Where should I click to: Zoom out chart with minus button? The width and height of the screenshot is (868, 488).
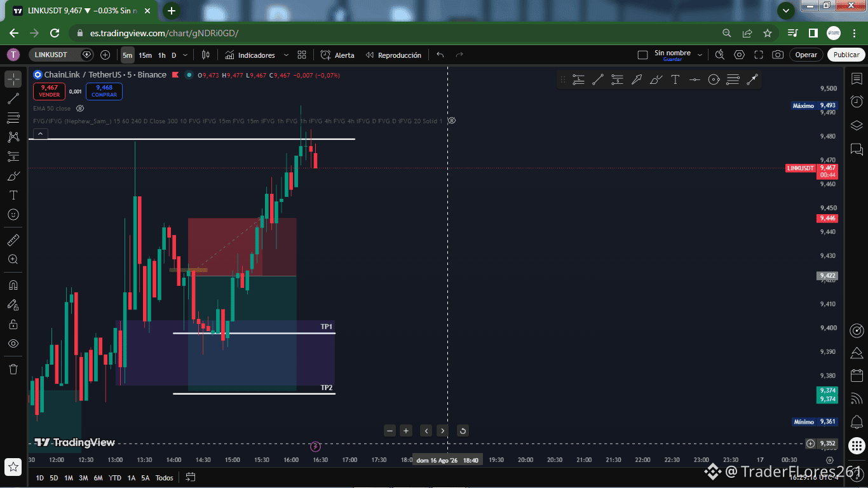[x=390, y=431]
